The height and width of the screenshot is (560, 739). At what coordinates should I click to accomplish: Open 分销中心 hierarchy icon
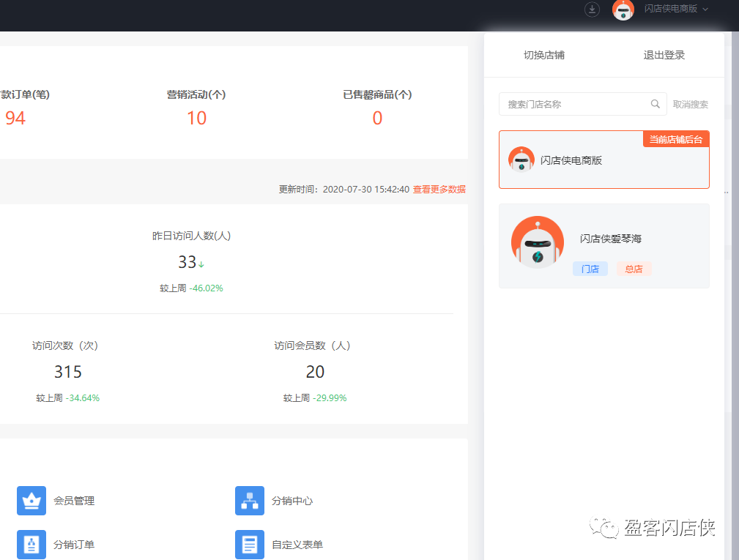[x=250, y=501]
